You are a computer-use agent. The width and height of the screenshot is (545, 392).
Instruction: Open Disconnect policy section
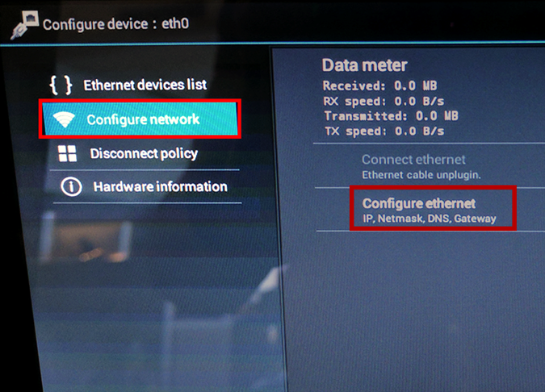(144, 153)
